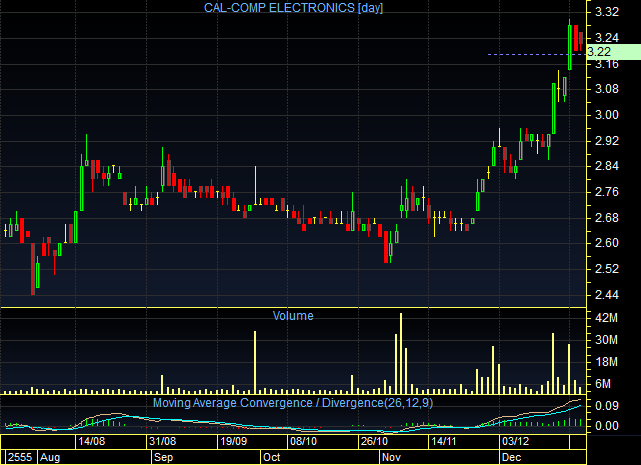Click the 19/09 date marker
Screen dimensions: 641x465
point(233,441)
